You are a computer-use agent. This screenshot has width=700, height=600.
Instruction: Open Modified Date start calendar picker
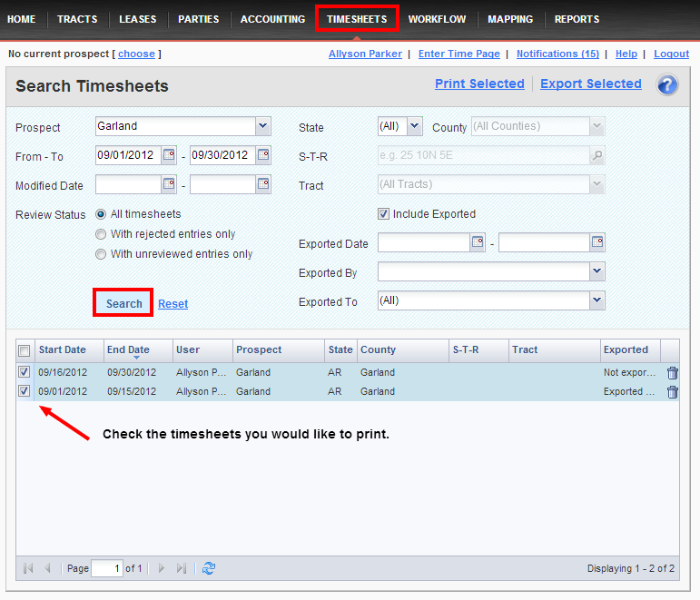tap(169, 184)
